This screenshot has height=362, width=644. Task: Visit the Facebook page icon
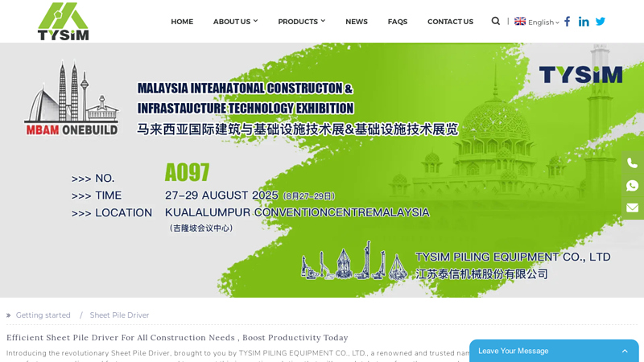click(568, 22)
